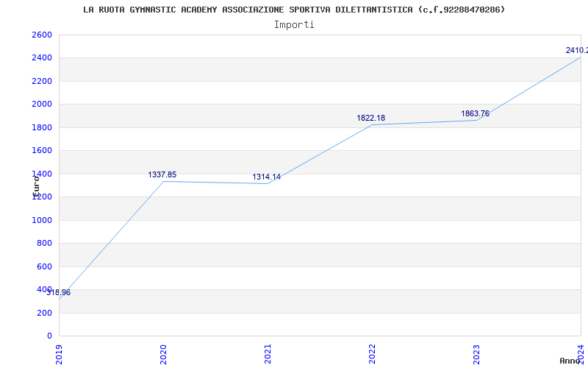
Task: Click the 2024 x-axis label
Action: (x=581, y=354)
